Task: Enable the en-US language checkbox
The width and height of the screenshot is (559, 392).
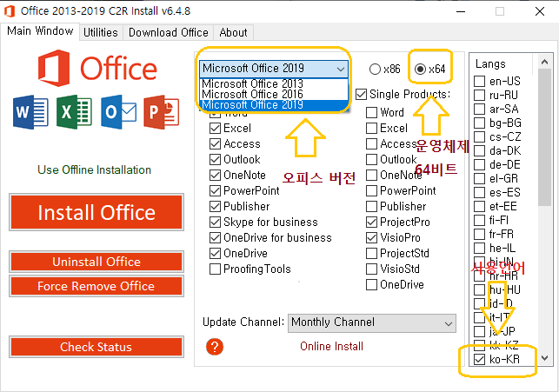Action: [x=480, y=81]
